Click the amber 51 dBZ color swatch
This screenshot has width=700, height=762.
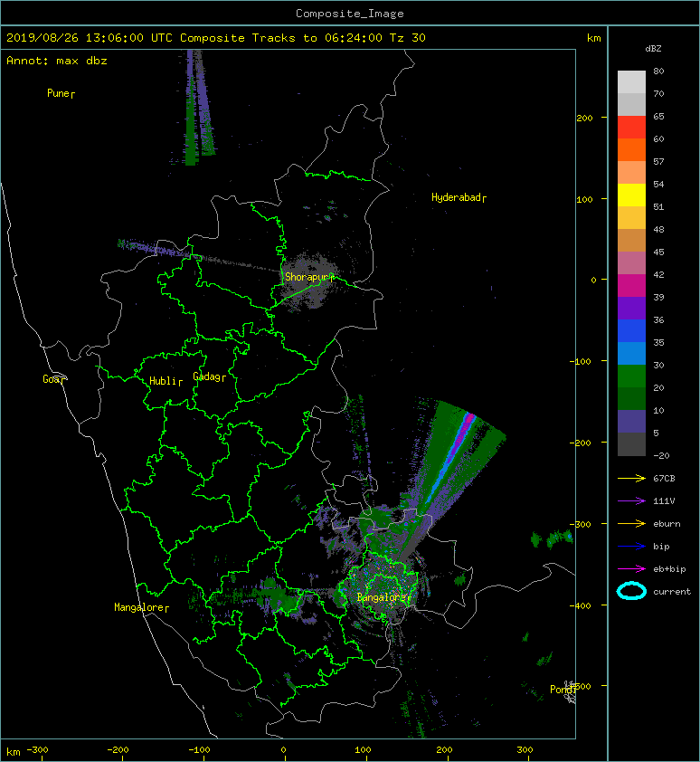631,217
